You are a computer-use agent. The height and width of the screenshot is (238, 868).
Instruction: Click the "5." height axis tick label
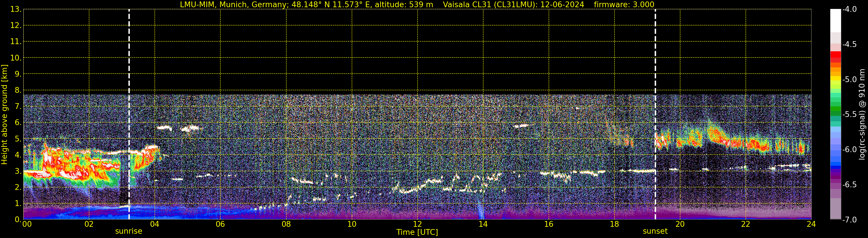tap(18, 139)
